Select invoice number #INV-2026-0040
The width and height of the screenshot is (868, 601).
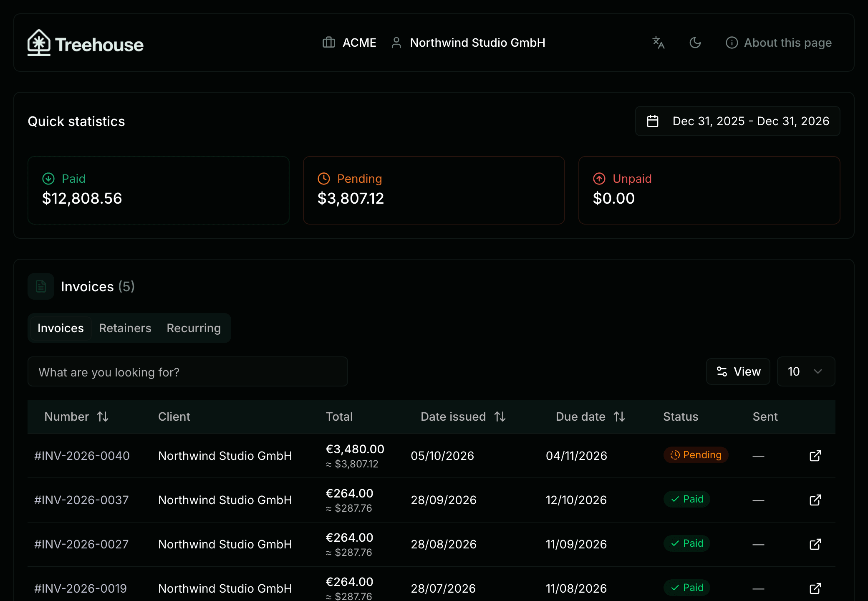82,456
